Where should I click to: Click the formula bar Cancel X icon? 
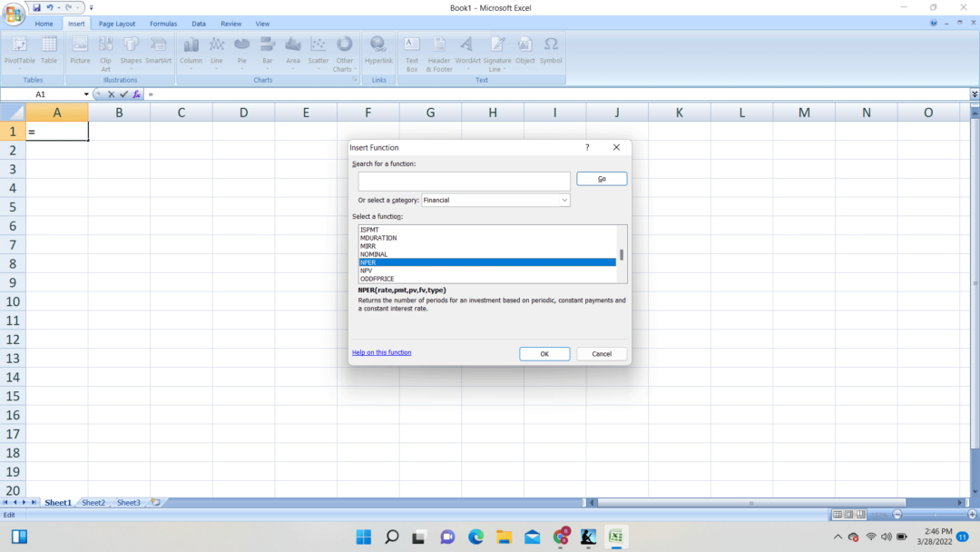[112, 94]
